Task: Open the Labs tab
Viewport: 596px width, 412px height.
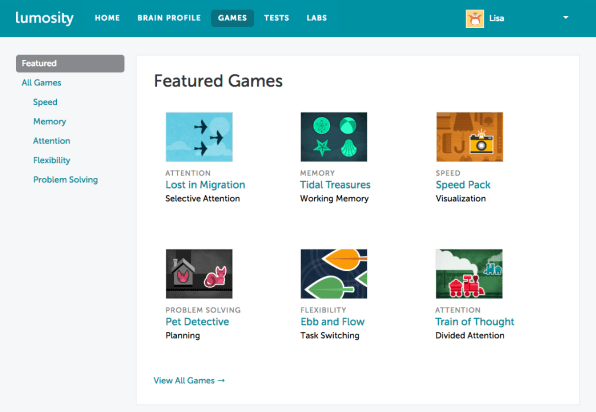Action: tap(317, 18)
